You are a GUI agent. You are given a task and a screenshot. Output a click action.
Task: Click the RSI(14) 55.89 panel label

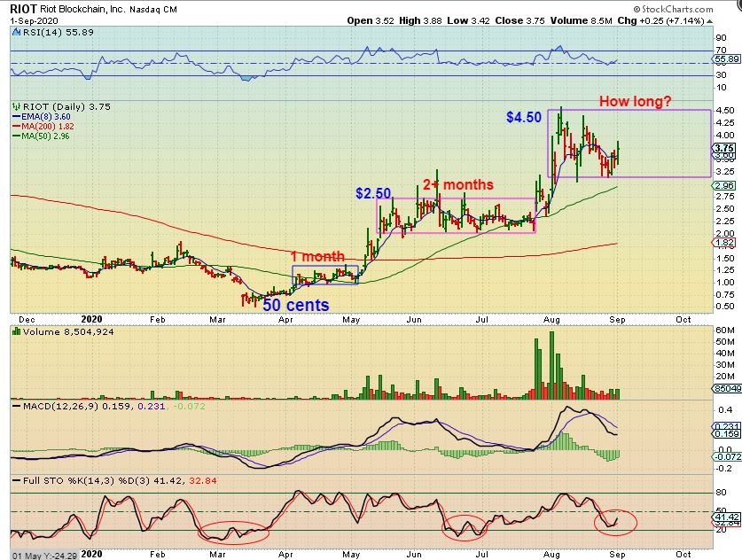pos(58,32)
